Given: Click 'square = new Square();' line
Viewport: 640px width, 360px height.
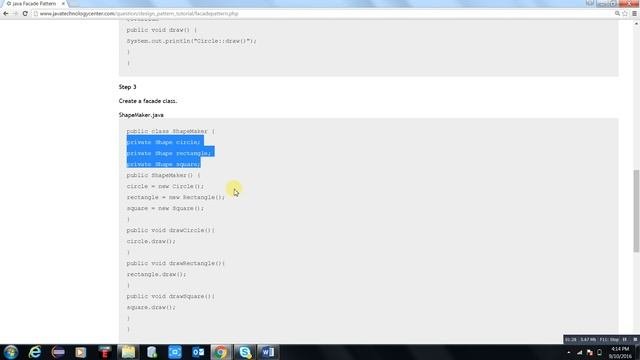Looking at the screenshot, I should 165,208.
